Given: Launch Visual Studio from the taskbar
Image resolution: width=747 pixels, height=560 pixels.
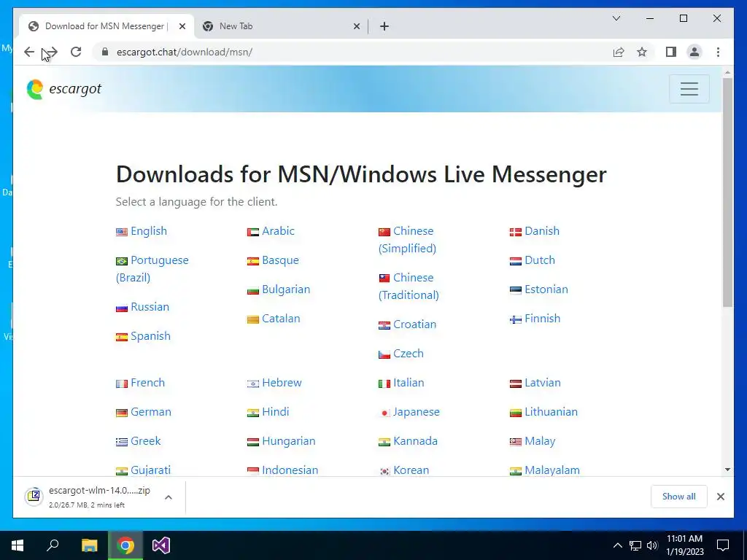Looking at the screenshot, I should 161,545.
